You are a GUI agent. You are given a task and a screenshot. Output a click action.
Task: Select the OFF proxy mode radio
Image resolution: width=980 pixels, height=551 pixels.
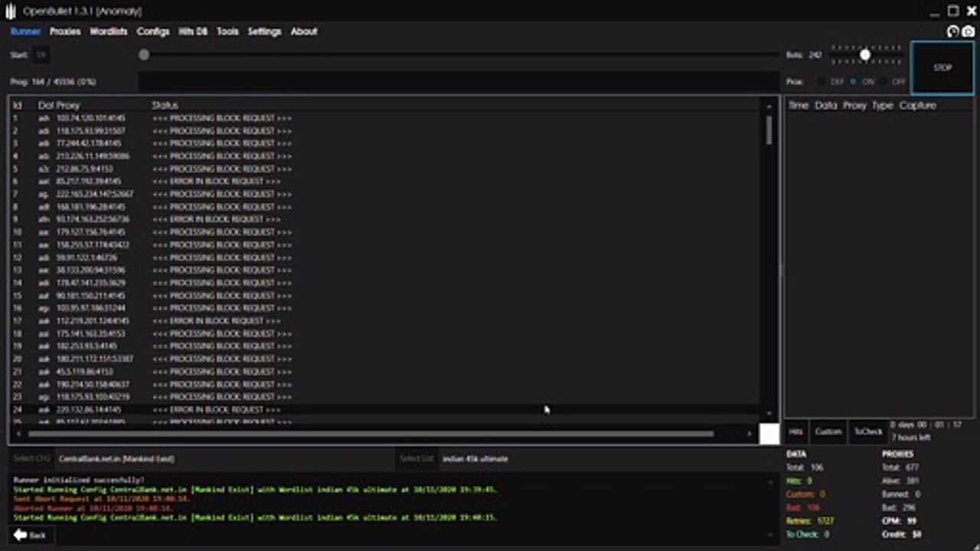[x=884, y=81]
